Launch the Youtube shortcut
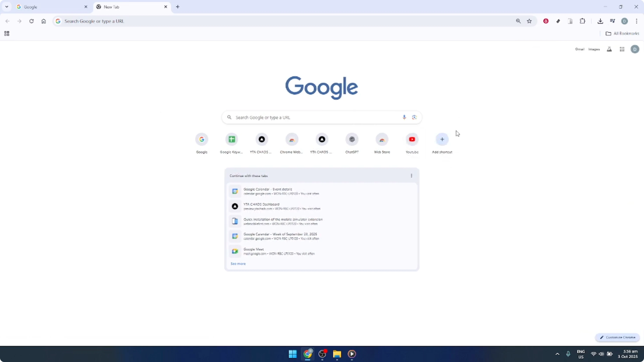The image size is (644, 362). click(412, 139)
